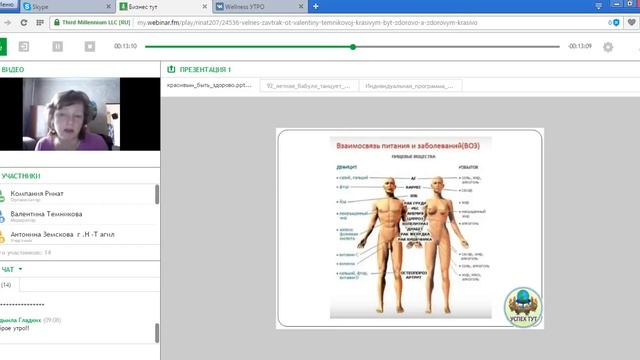Move the playback progress slider handle
The image size is (640, 360).
tap(353, 47)
